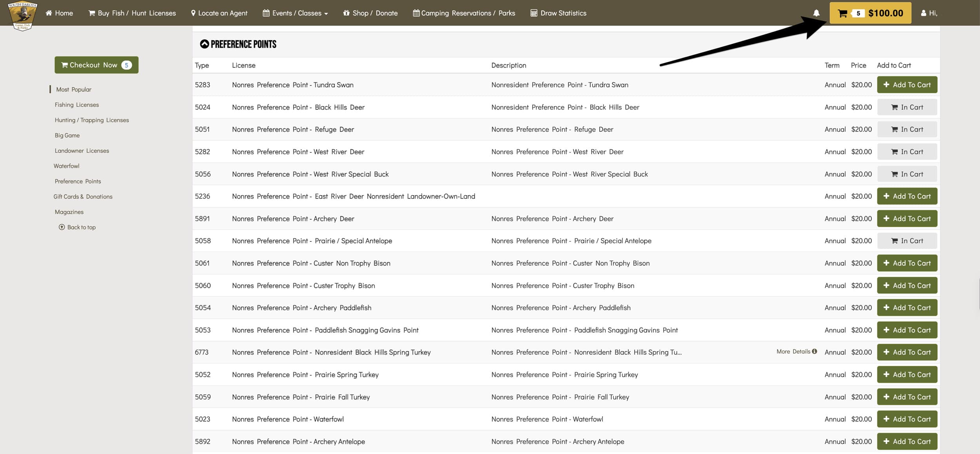Select Fishing Licenses in sidebar
This screenshot has width=980, height=454.
pos(77,105)
